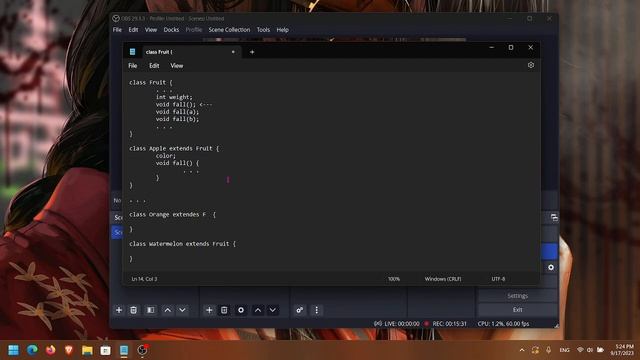Open OBS View menu
Viewport: 640px width, 360px height.
click(x=151, y=30)
